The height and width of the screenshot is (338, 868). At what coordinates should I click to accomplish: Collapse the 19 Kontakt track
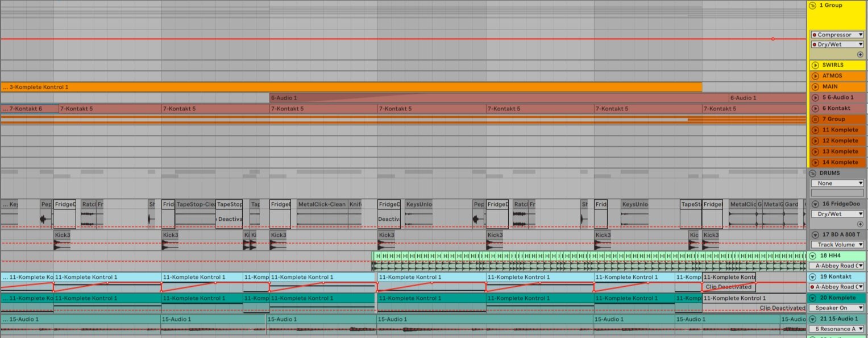pyautogui.click(x=813, y=277)
